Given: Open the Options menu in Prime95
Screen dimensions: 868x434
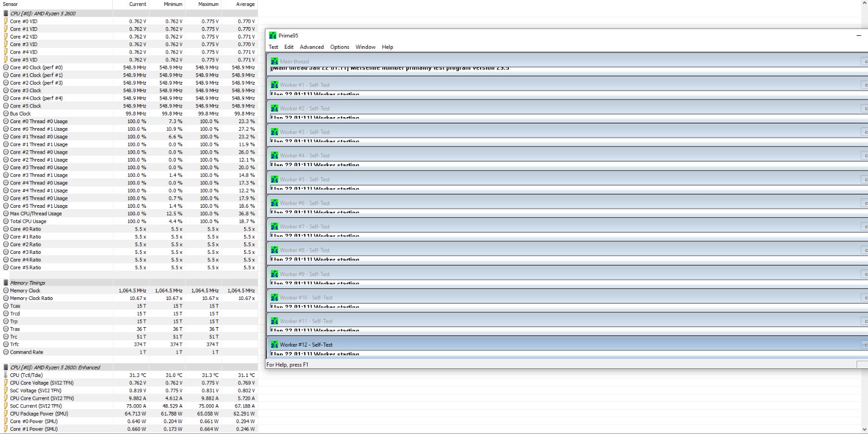Looking at the screenshot, I should point(340,47).
